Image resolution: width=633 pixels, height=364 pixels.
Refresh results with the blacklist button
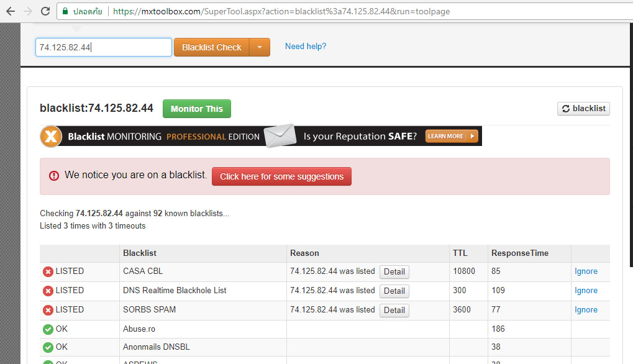pos(583,109)
